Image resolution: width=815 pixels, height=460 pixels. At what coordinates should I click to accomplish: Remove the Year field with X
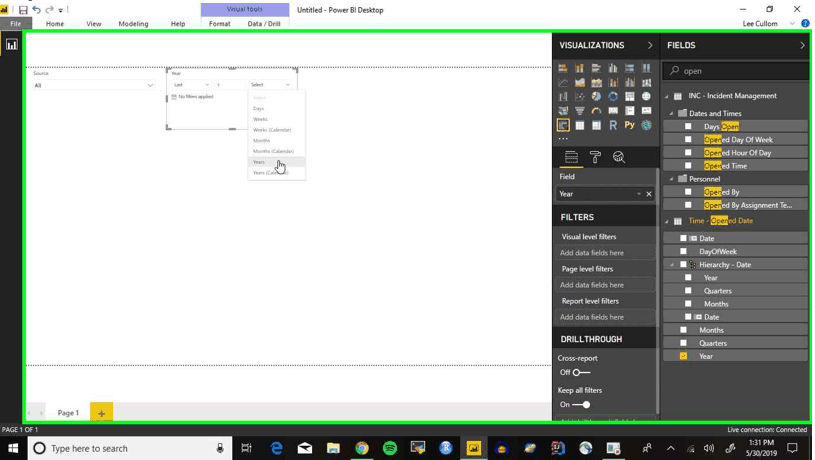pos(649,194)
